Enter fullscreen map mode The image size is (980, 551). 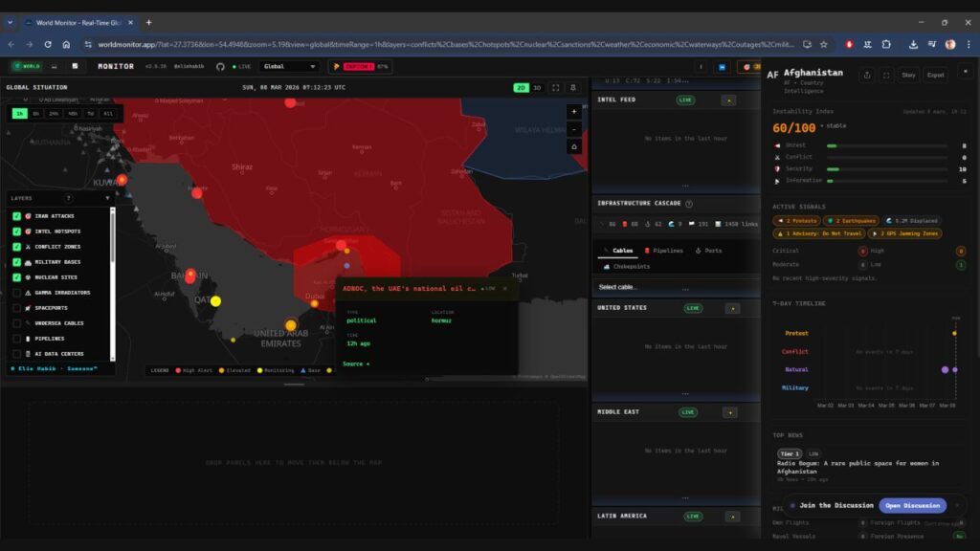point(555,87)
